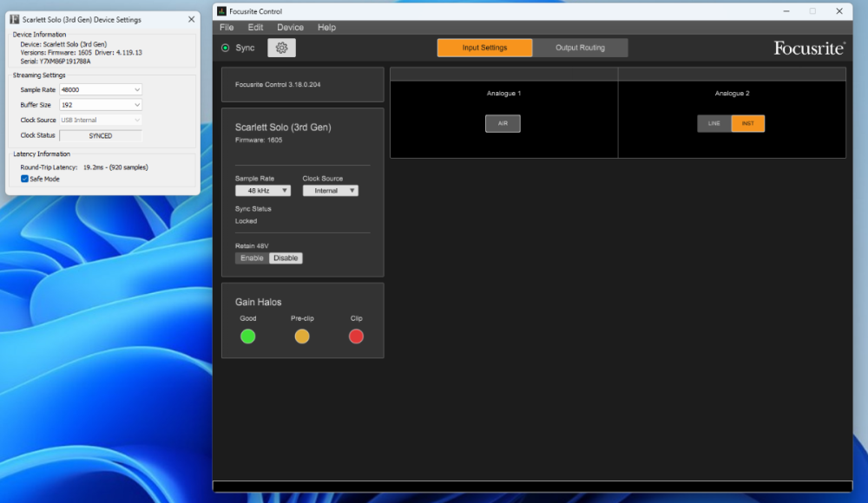
Task: Click the green Good gain halo swatch
Action: [x=248, y=336]
